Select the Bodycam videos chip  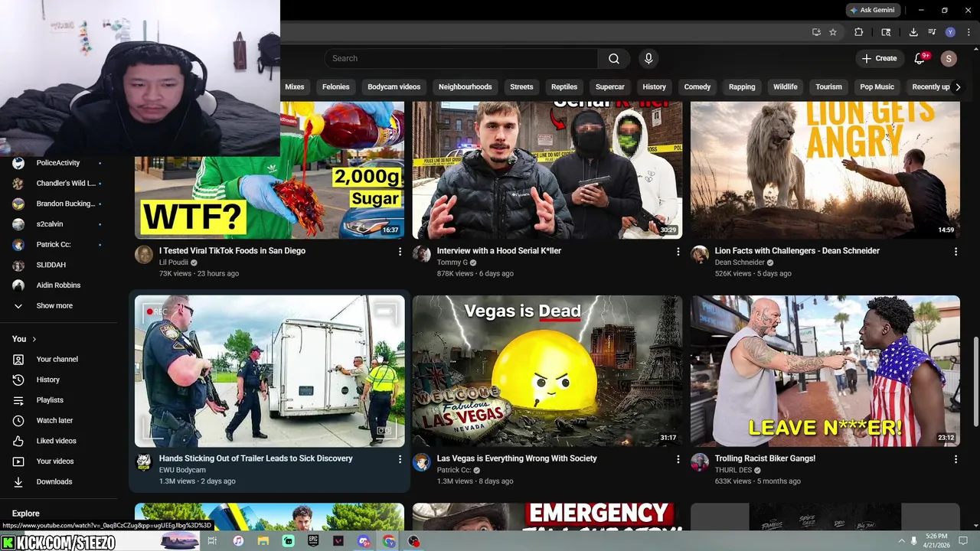[394, 86]
